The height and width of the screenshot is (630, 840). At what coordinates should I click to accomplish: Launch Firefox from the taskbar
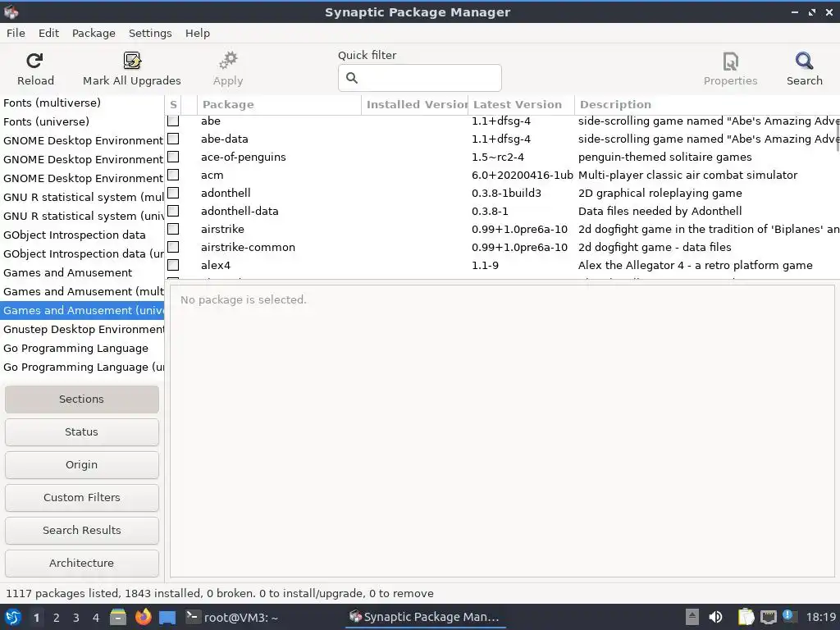(x=143, y=617)
